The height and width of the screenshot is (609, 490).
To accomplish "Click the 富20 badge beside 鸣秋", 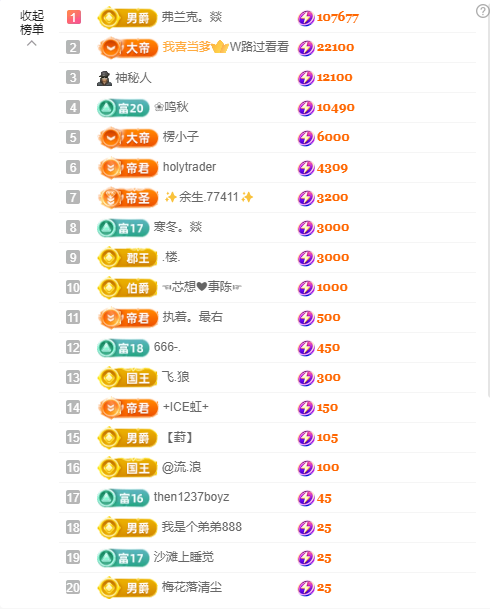I will (x=123, y=108).
